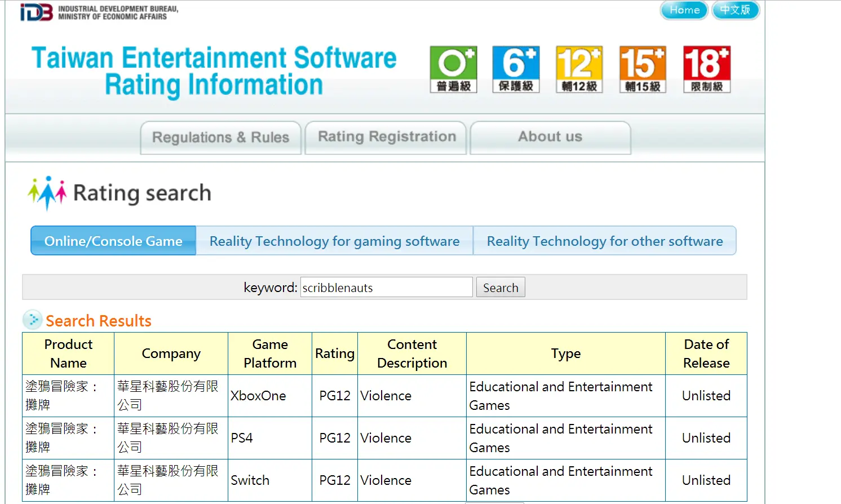The image size is (841, 504).
Task: Go to the Home page
Action: [x=684, y=10]
